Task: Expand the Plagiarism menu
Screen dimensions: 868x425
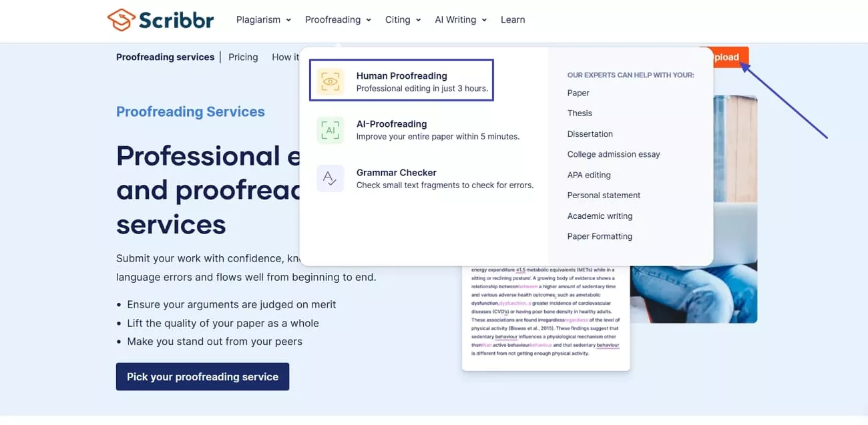Action: tap(259, 19)
